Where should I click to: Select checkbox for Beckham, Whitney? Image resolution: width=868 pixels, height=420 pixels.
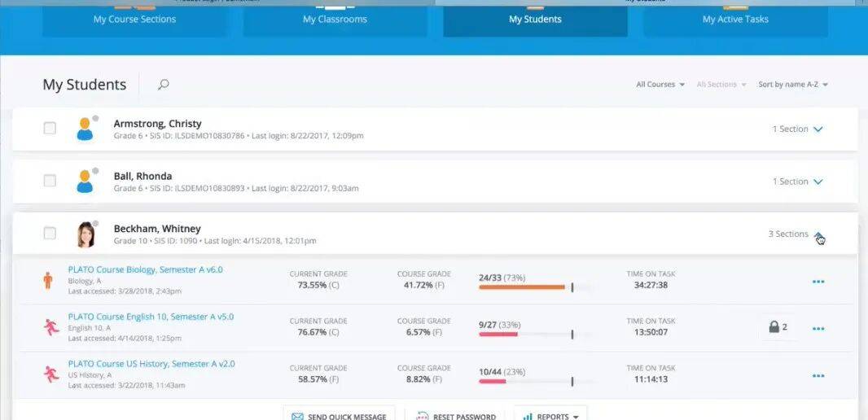pos(50,234)
